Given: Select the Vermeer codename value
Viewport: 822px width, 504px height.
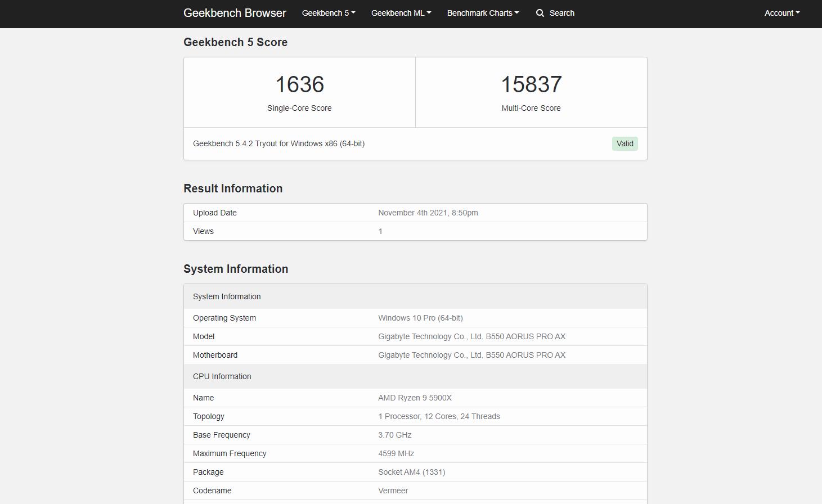Looking at the screenshot, I should (393, 490).
